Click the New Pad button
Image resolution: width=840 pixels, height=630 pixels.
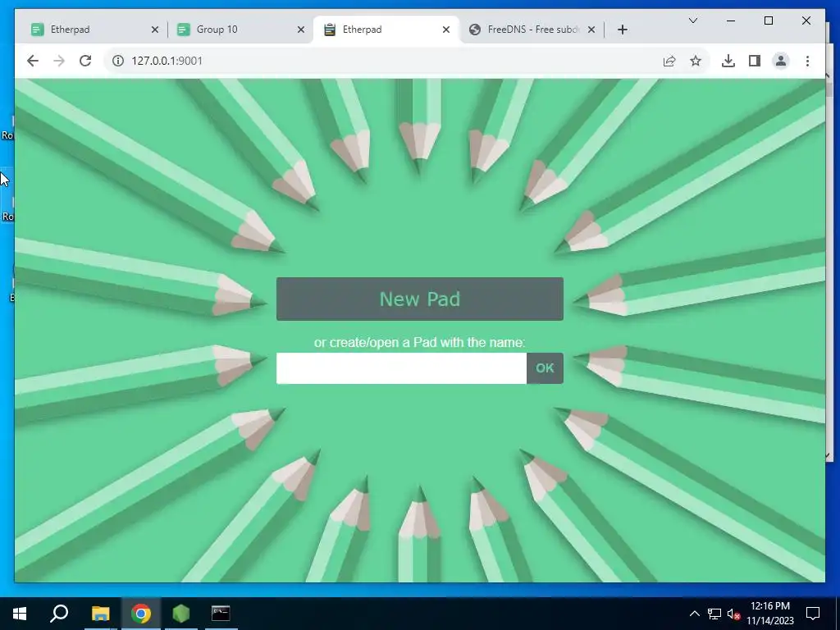419,299
